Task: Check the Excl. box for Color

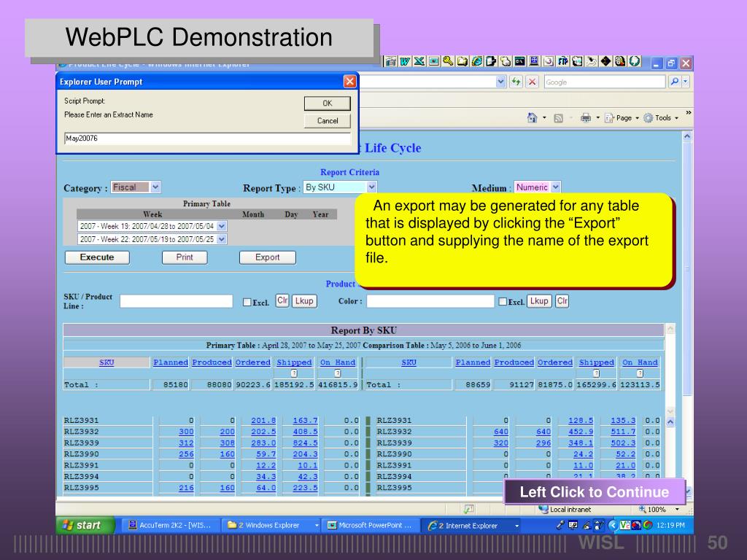Action: coord(502,301)
